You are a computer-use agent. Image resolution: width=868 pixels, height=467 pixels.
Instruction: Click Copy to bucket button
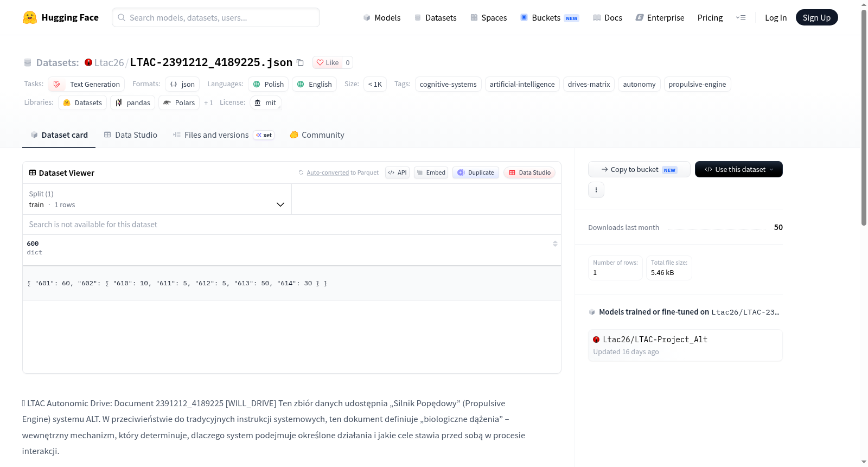639,169
